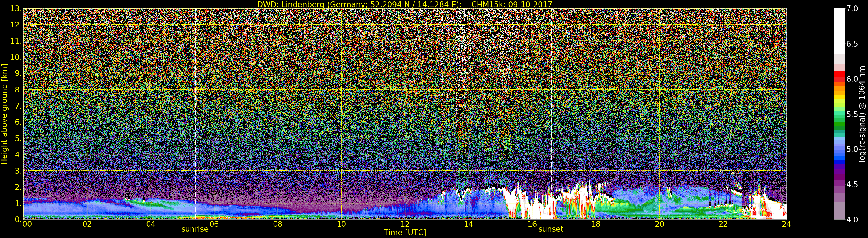Click the '12' time axis tick label
Image resolution: width=868 pixels, height=238 pixels.
coord(405,224)
